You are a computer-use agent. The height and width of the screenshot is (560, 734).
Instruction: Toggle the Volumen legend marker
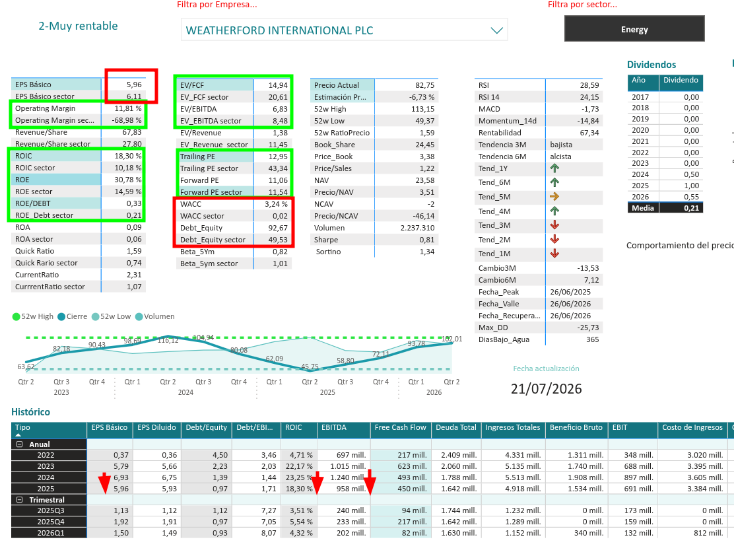tap(139, 316)
